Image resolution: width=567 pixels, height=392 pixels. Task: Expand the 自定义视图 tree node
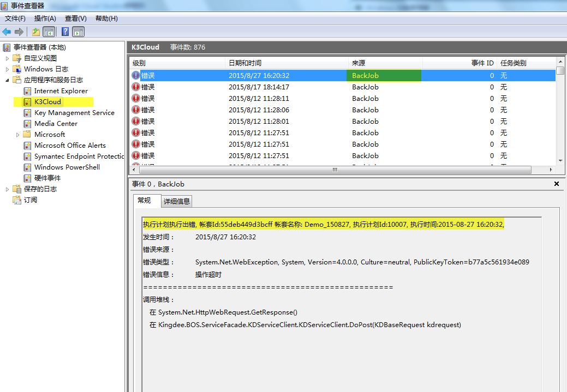pos(7,58)
